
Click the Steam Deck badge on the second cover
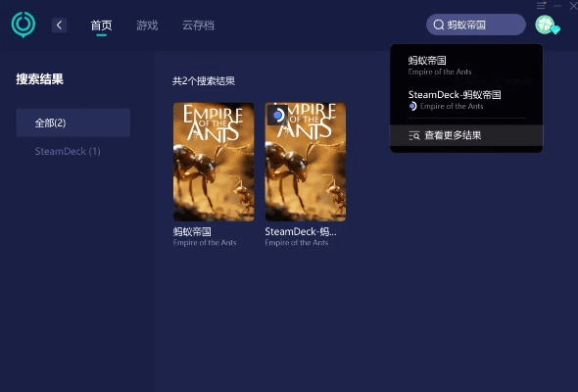(x=277, y=115)
